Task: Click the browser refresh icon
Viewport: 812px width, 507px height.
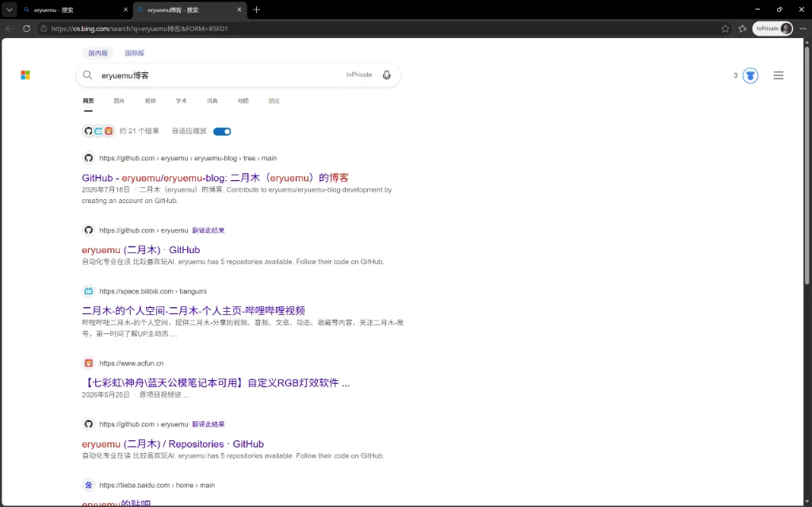Action: 26,29
